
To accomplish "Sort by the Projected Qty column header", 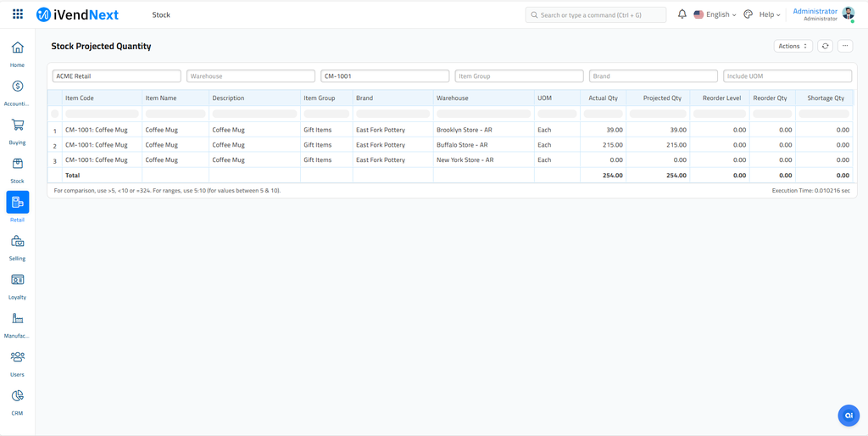I will [662, 98].
